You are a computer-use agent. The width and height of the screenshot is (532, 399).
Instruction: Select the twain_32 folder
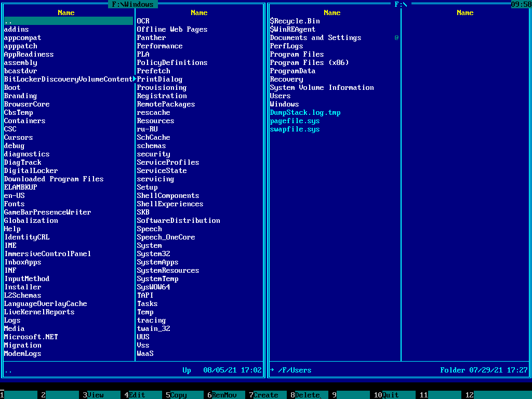tap(153, 329)
